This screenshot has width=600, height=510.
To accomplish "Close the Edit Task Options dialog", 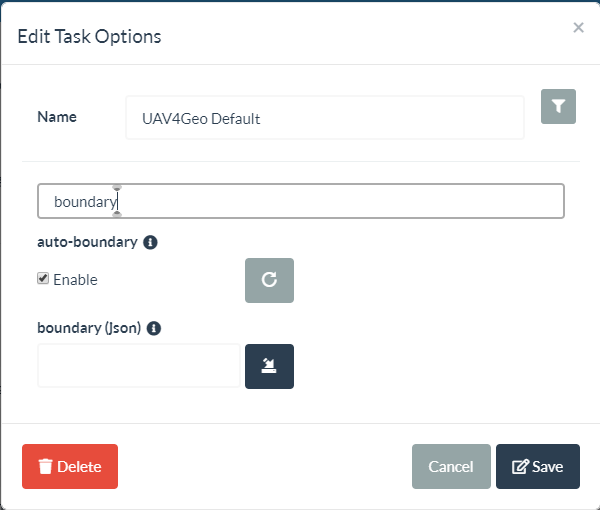I will point(578,28).
